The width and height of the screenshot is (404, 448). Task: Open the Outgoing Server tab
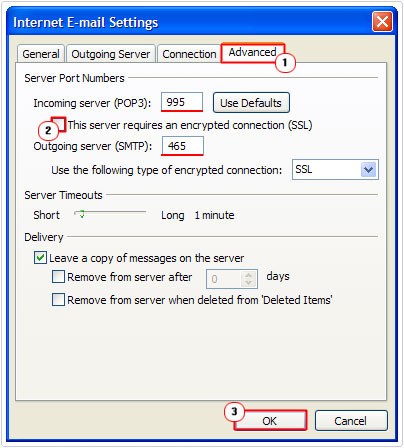(111, 54)
